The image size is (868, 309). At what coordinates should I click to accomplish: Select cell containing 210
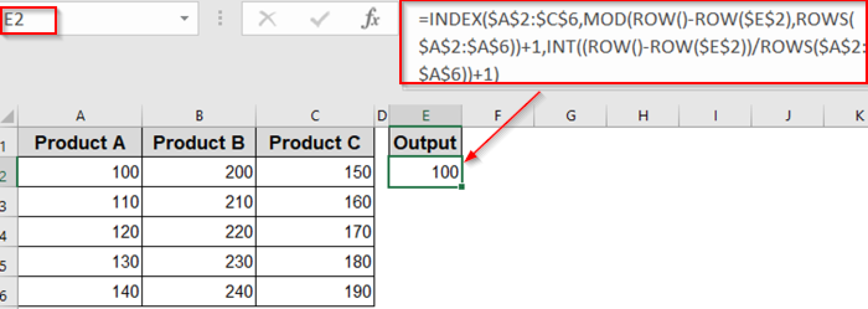click(199, 202)
